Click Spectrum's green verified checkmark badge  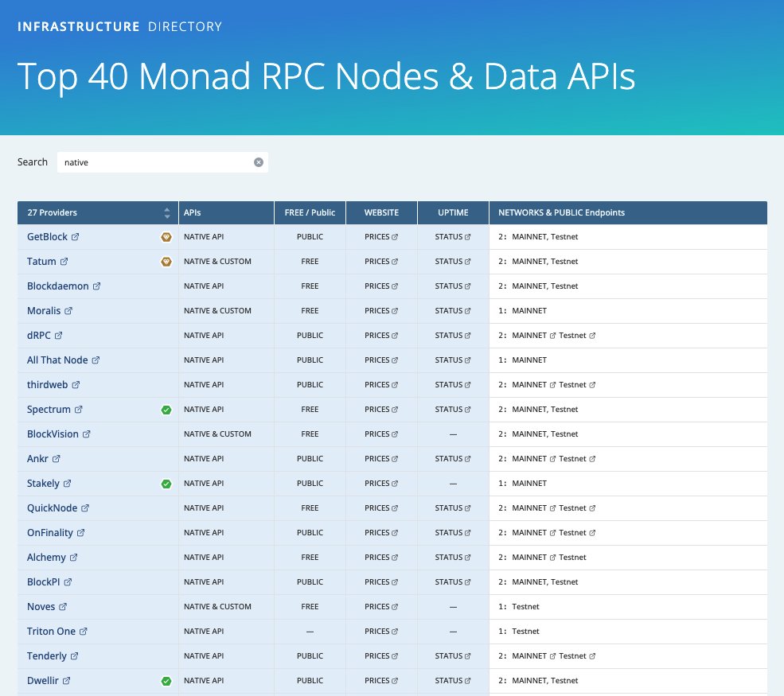point(166,410)
